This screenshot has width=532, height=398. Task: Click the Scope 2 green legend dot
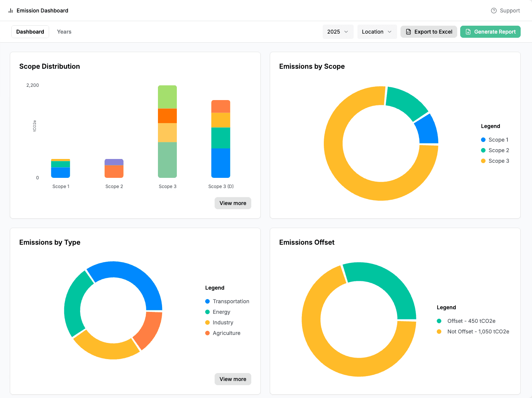click(483, 150)
